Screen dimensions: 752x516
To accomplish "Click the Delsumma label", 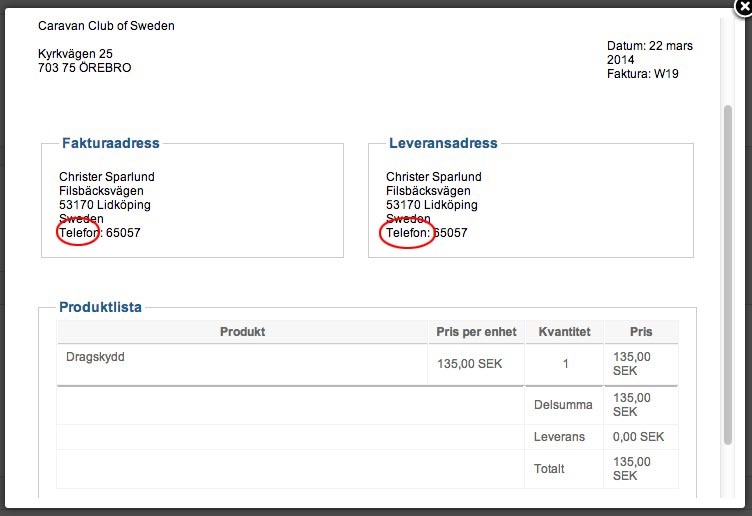I will 564,405.
